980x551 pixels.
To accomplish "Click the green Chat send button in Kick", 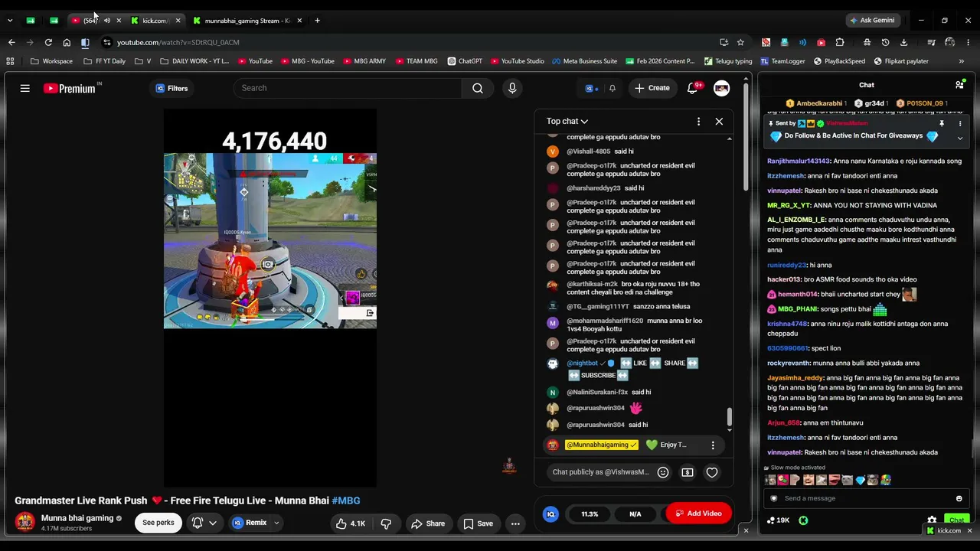I will (x=955, y=520).
